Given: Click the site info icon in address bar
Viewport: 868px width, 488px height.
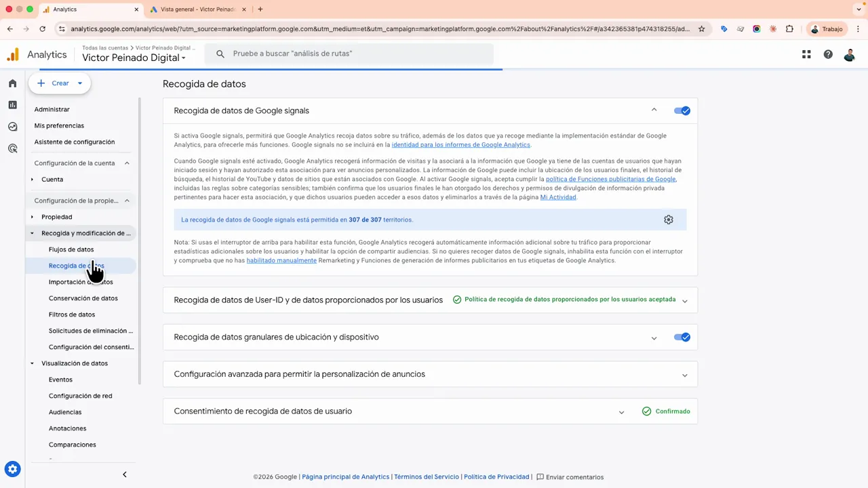Looking at the screenshot, I should tap(62, 29).
